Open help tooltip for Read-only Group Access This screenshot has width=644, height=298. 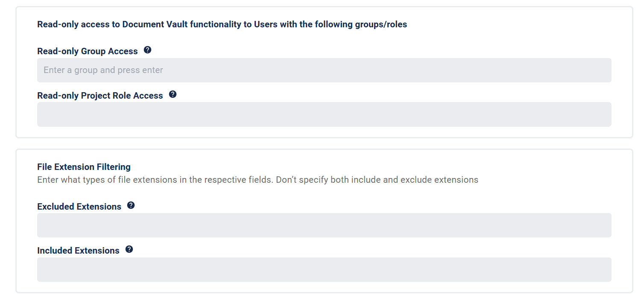point(147,50)
